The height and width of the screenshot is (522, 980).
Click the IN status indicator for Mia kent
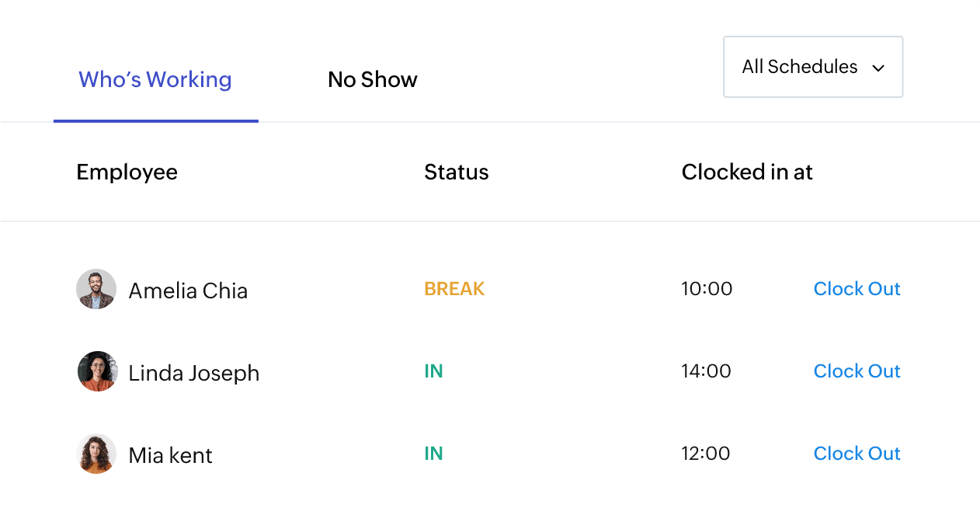point(434,453)
